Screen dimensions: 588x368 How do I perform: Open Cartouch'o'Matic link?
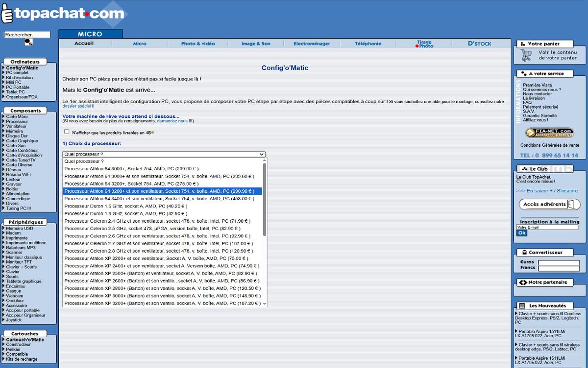25,340
